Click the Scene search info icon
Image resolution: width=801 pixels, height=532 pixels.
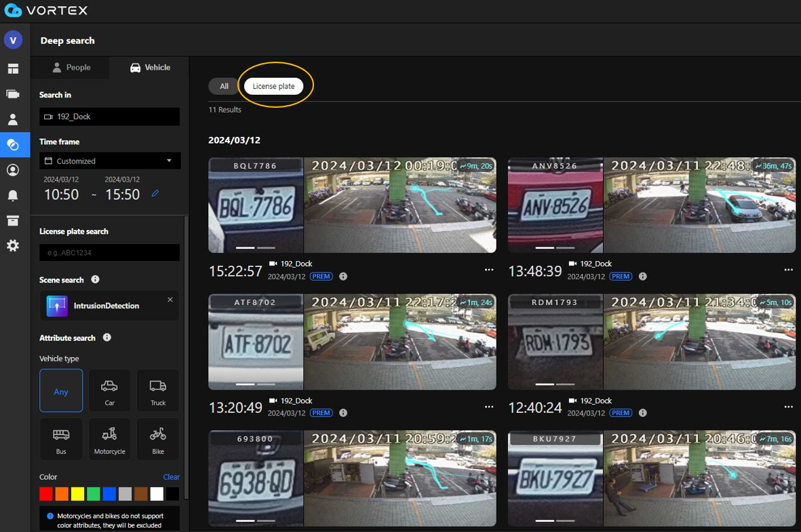(94, 280)
